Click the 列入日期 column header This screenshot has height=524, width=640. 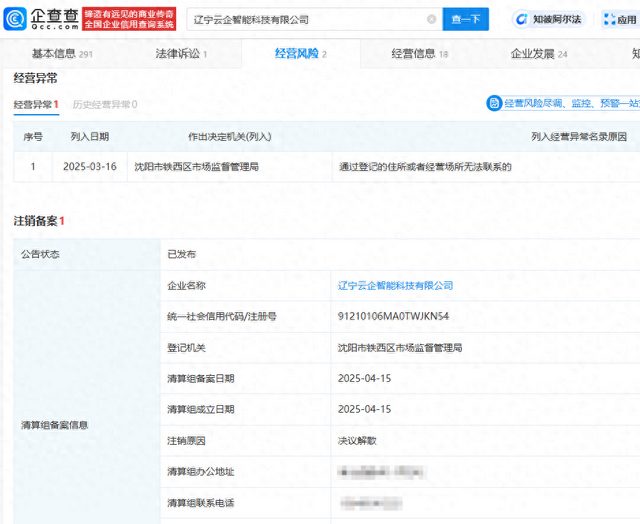(90, 136)
